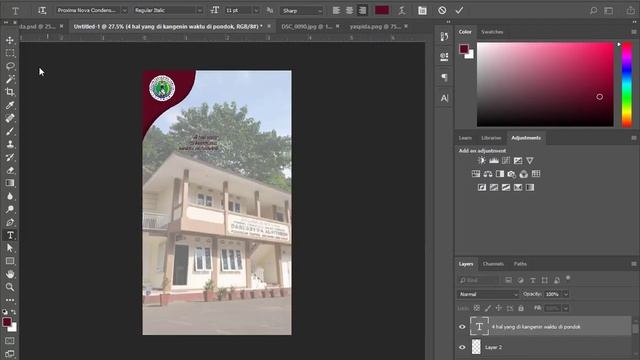Switch to Paths tab
This screenshot has height=360, width=640.
click(520, 264)
